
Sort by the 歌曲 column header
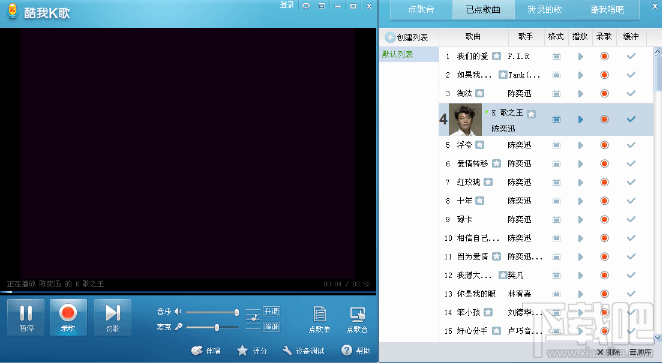click(x=473, y=37)
